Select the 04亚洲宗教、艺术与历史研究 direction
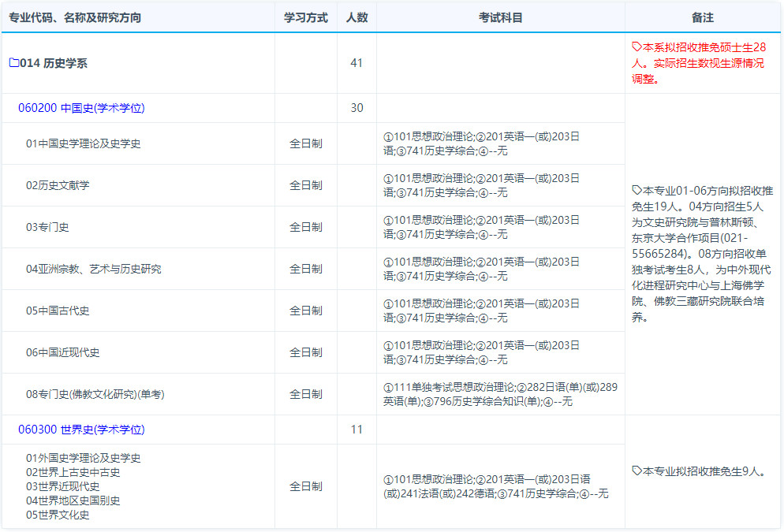This screenshot has height=532, width=784. click(x=93, y=269)
